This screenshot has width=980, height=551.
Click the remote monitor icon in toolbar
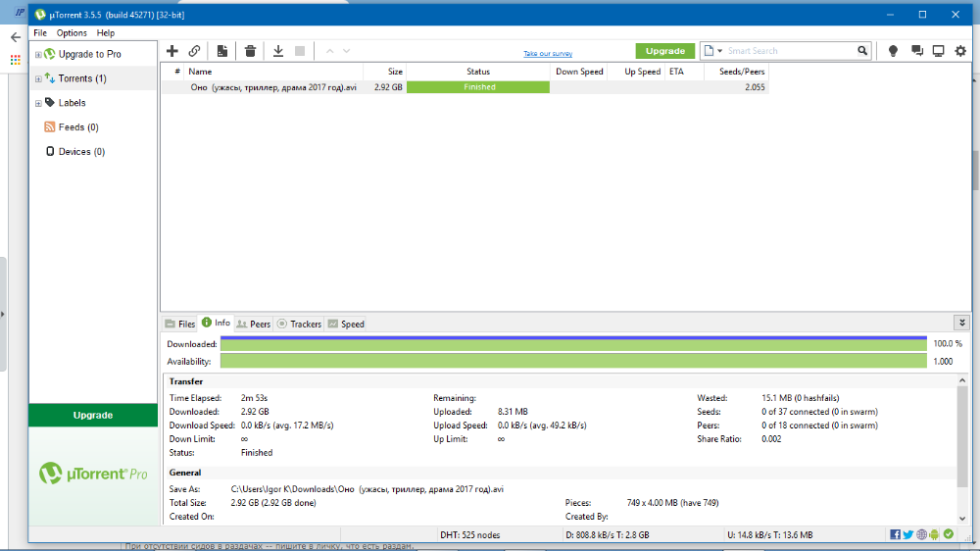(x=938, y=51)
